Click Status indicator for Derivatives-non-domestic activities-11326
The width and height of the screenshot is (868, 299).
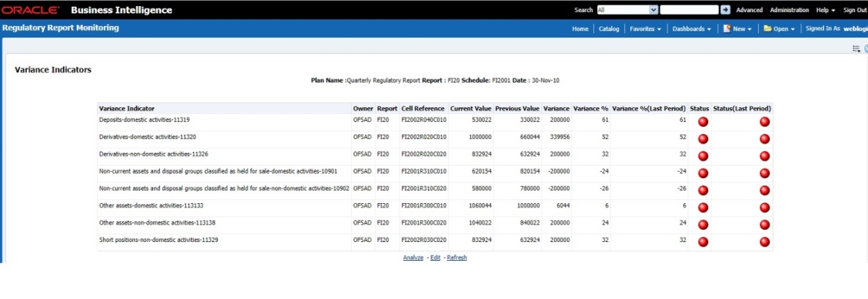click(x=703, y=156)
